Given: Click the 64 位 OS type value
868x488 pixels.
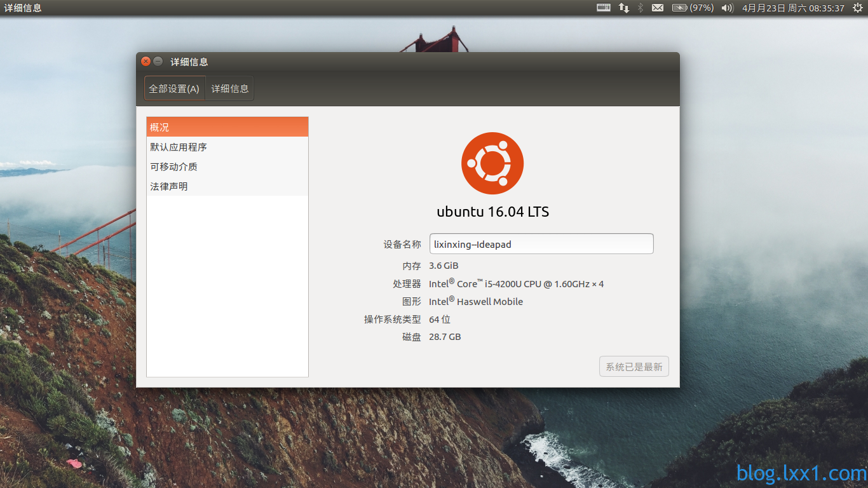Looking at the screenshot, I should click(x=440, y=319).
